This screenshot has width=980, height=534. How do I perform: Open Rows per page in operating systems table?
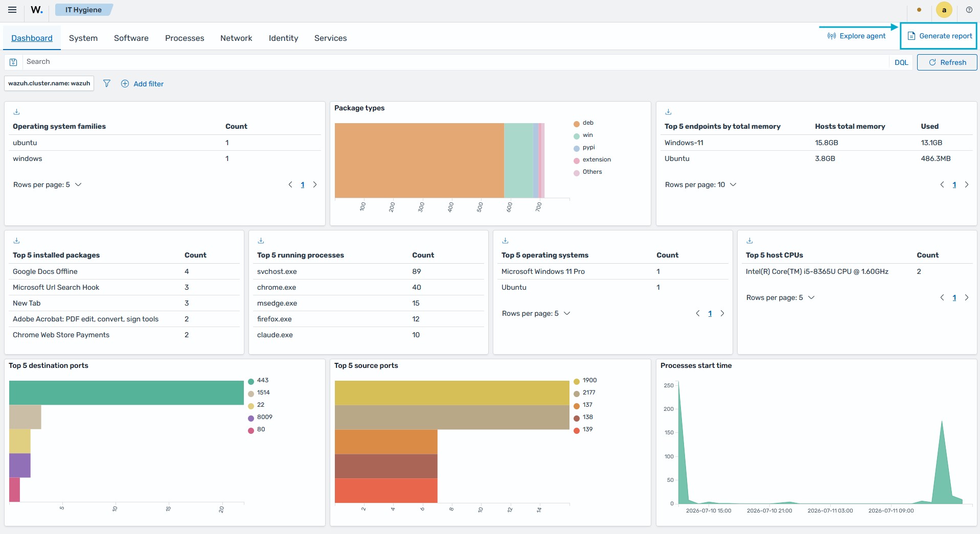point(536,313)
